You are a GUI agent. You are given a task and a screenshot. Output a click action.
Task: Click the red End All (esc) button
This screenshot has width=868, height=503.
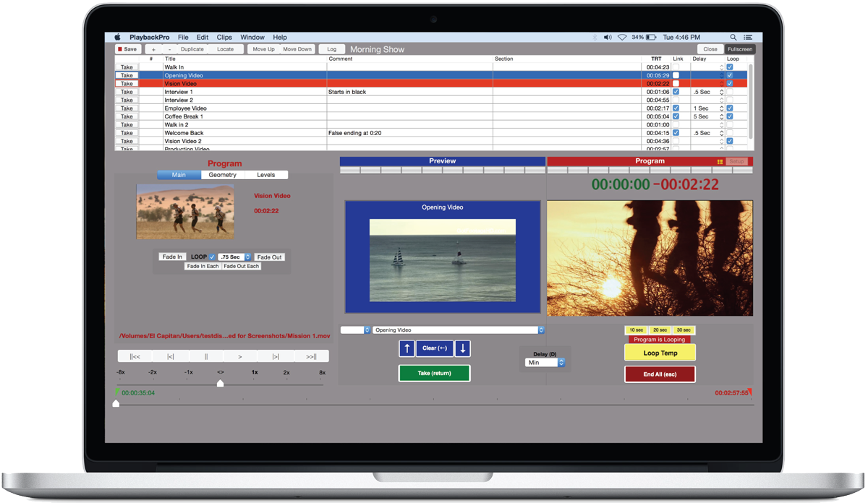tap(660, 374)
